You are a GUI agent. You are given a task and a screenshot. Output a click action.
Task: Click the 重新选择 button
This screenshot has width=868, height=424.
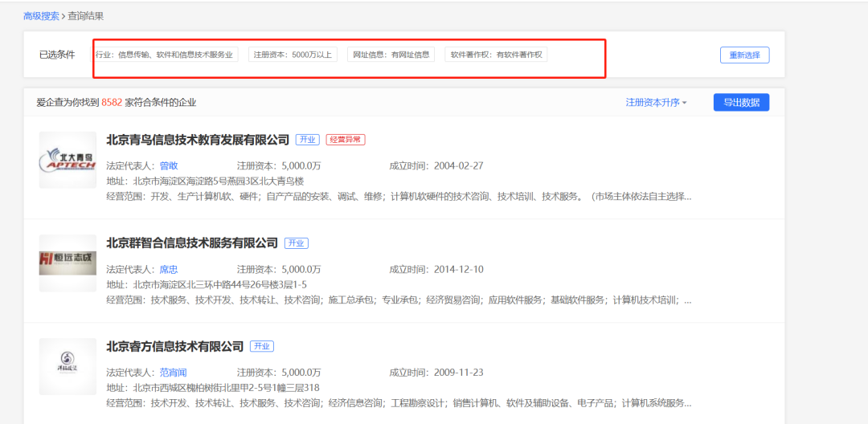(744, 55)
